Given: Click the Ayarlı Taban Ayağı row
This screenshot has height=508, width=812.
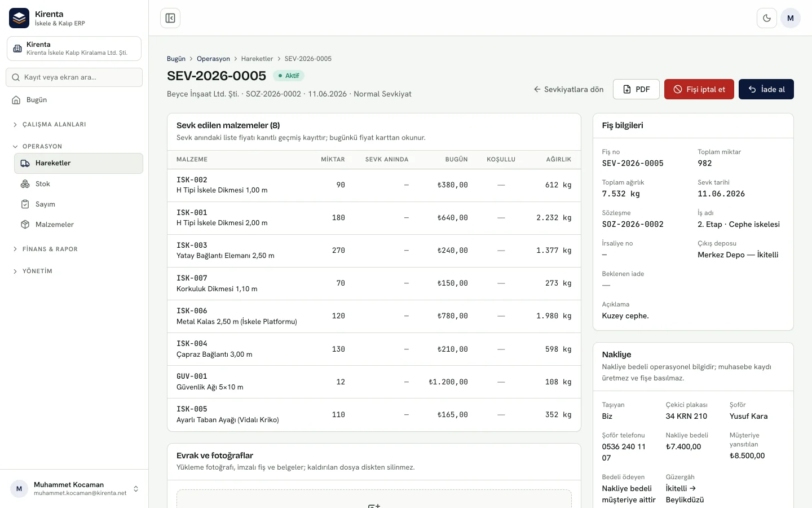Looking at the screenshot, I should coord(374,415).
